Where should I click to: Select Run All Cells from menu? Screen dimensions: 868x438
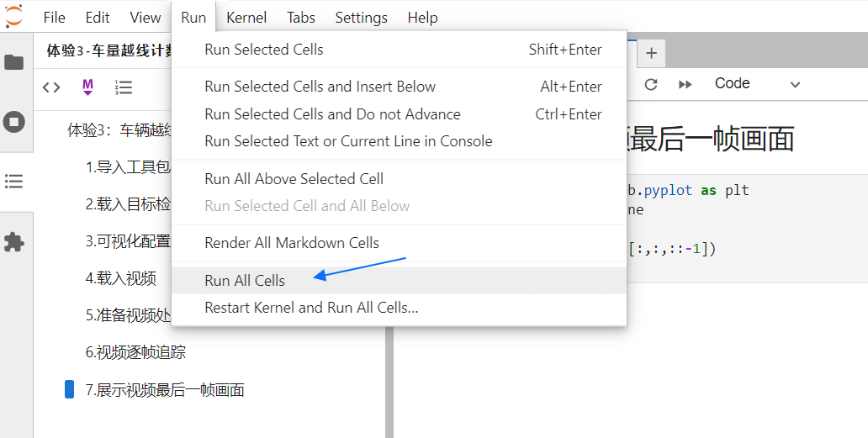(245, 281)
